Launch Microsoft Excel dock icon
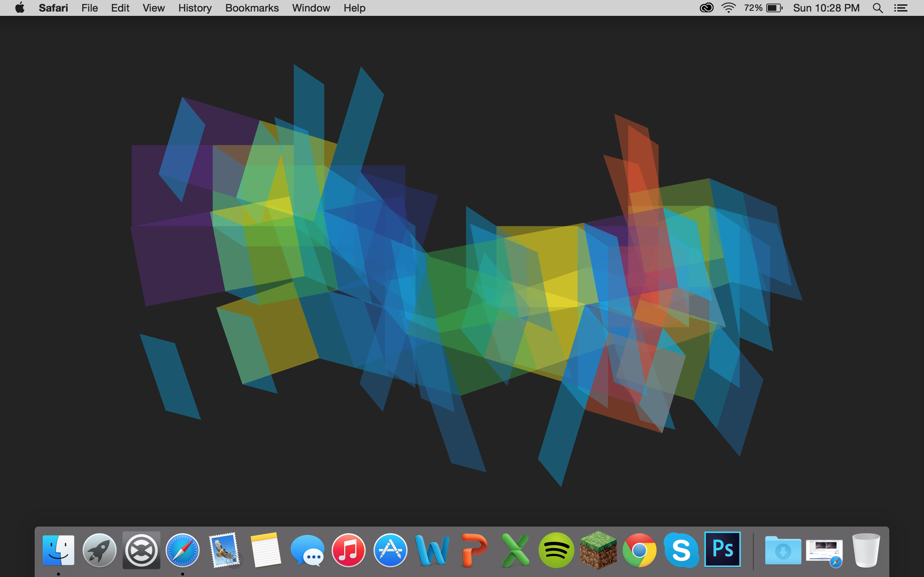The image size is (924, 577). tap(515, 550)
